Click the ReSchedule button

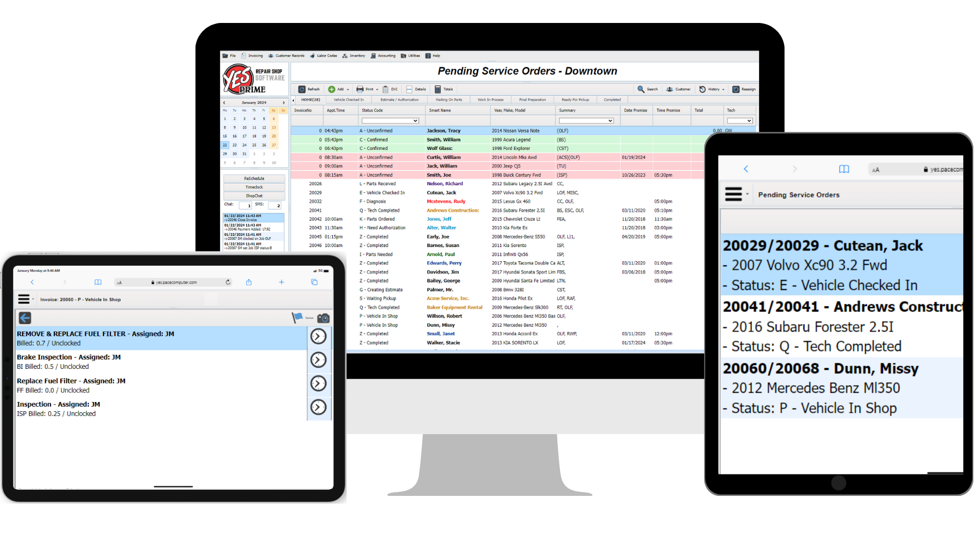pos(254,178)
